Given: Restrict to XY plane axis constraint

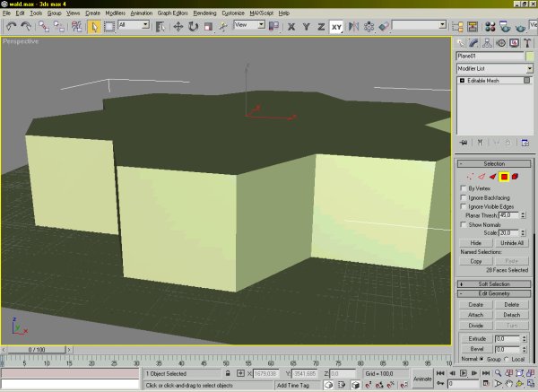Looking at the screenshot, I should (337, 27).
